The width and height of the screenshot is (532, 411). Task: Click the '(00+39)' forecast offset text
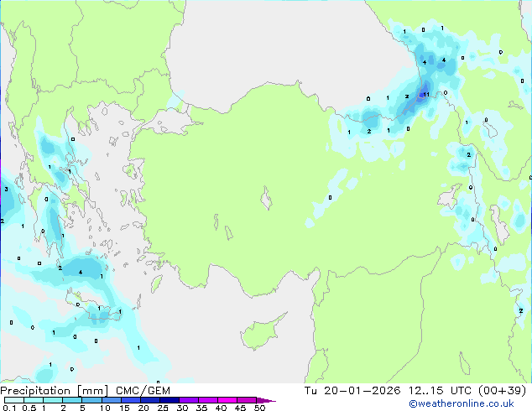point(503,391)
